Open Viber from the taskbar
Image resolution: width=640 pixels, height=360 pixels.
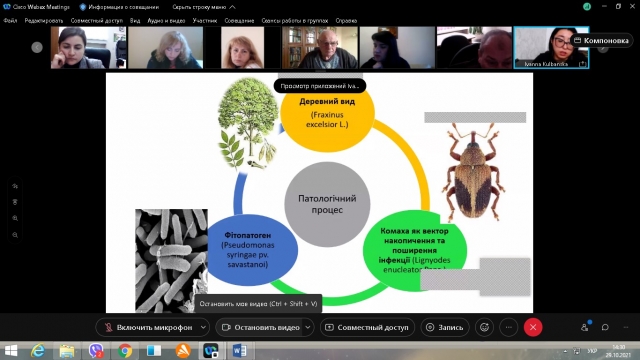click(x=96, y=351)
